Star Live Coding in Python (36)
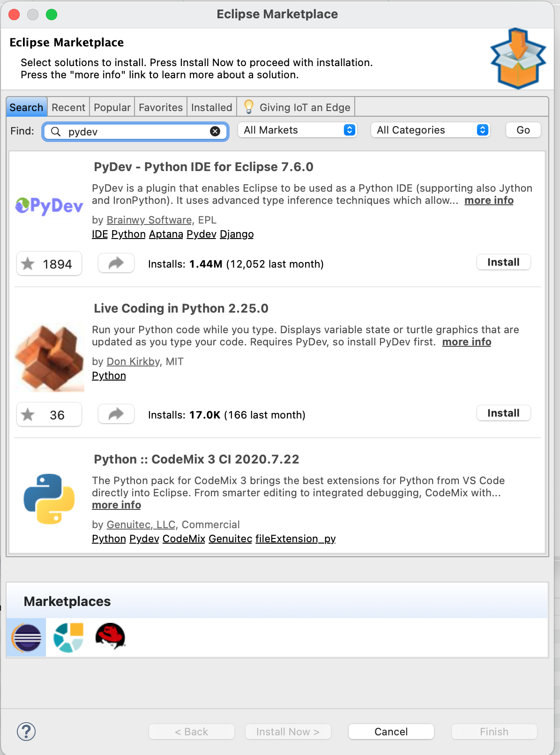 pyautogui.click(x=49, y=415)
